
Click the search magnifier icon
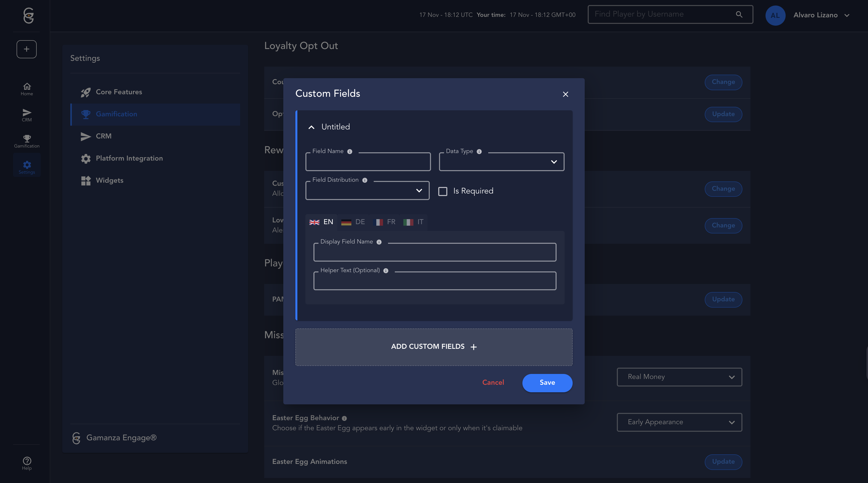pos(739,15)
